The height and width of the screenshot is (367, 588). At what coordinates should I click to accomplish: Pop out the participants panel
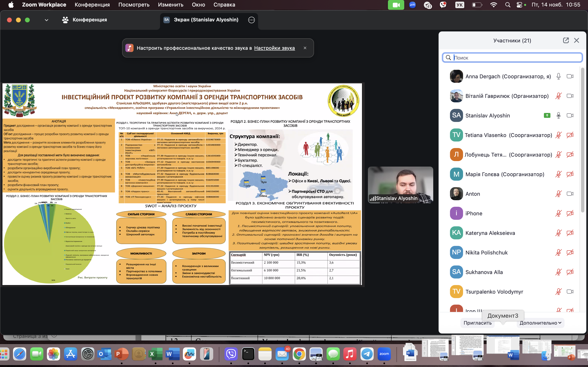point(566,40)
